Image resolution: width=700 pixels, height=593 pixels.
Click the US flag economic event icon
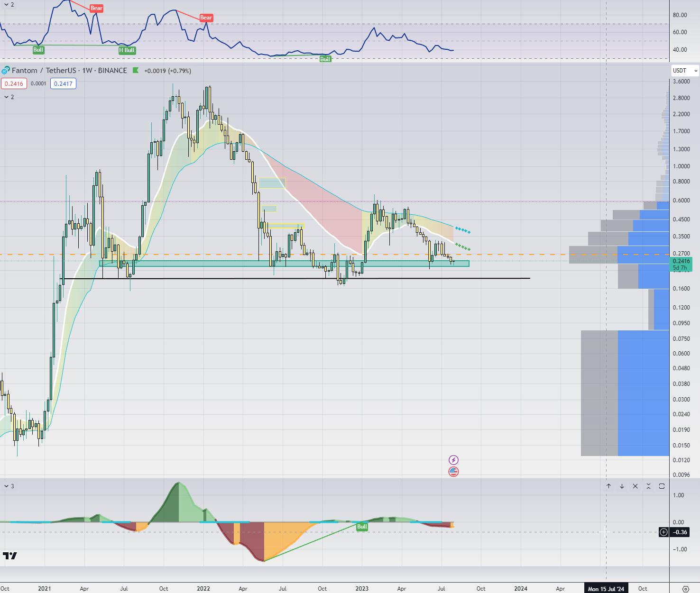pyautogui.click(x=453, y=471)
